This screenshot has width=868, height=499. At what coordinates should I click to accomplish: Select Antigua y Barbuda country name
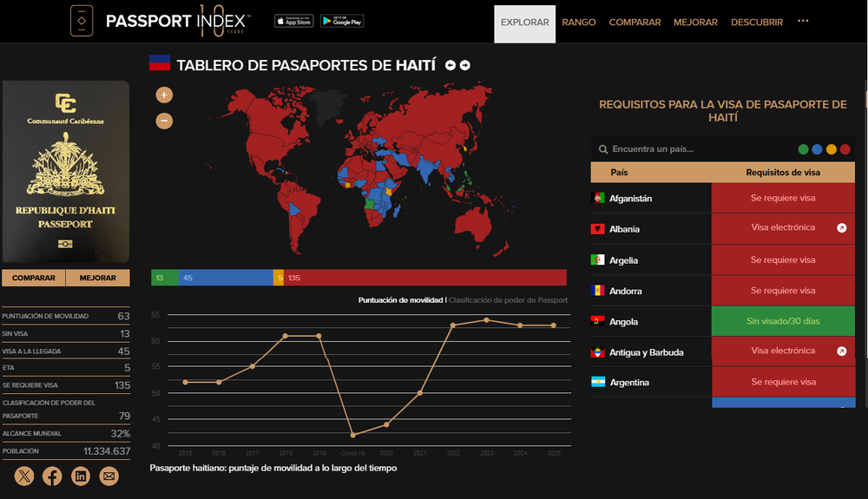(x=646, y=351)
